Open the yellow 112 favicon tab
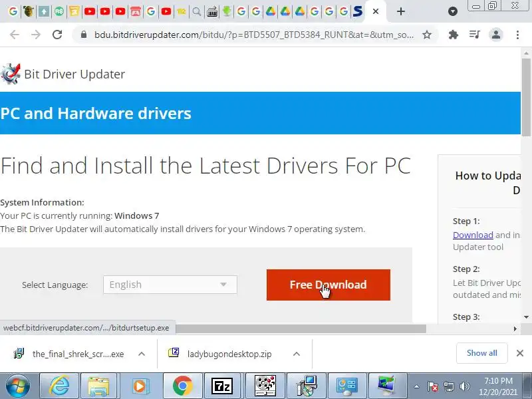 click(x=182, y=11)
